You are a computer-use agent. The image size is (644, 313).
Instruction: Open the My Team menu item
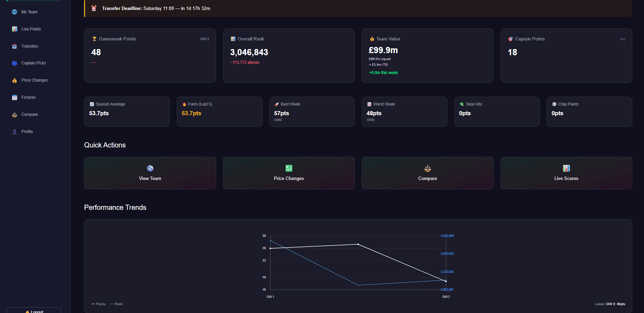click(x=30, y=12)
